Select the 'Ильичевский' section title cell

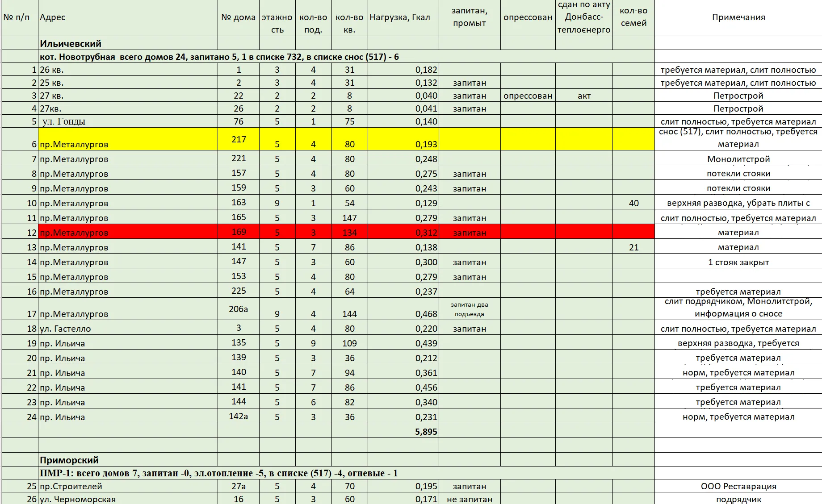point(128,43)
